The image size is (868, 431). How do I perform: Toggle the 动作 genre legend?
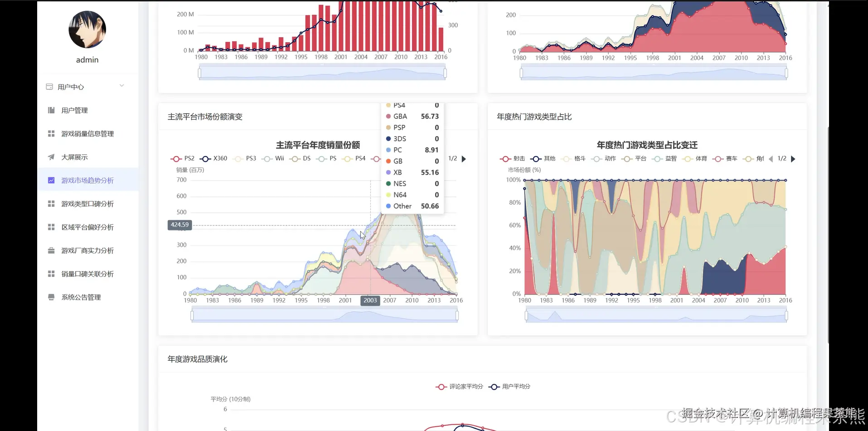point(603,158)
